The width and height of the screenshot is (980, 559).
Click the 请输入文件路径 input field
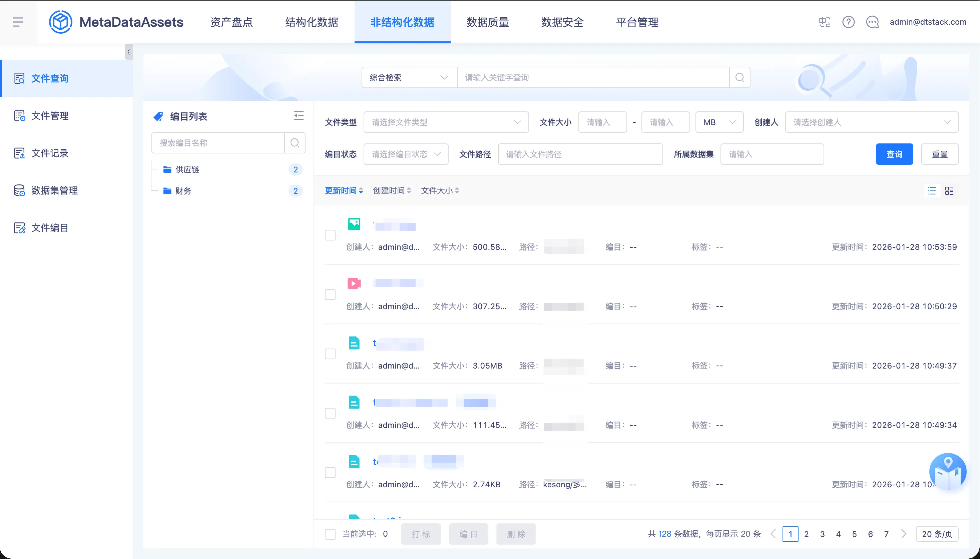coord(580,154)
